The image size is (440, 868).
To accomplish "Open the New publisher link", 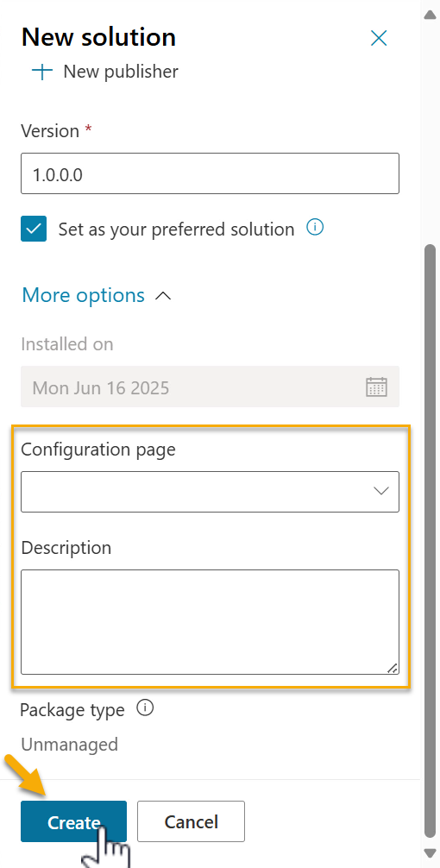I will pos(121,72).
